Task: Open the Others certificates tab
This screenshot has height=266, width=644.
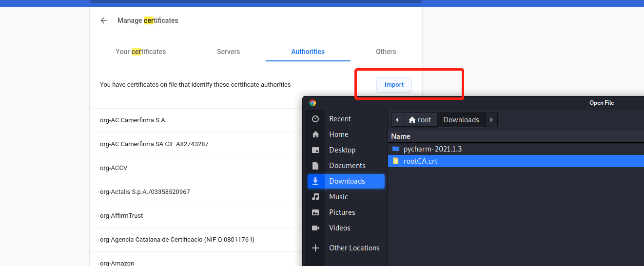Action: [386, 52]
